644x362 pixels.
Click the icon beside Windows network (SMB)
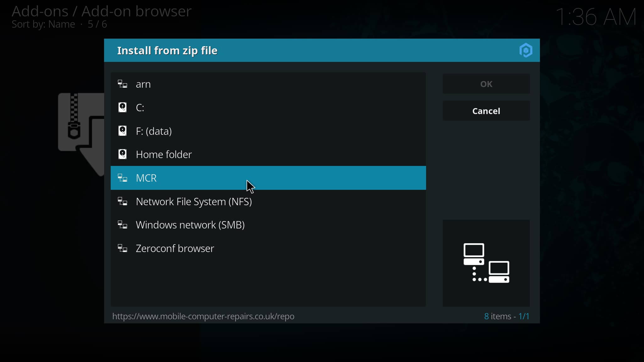[x=122, y=225]
